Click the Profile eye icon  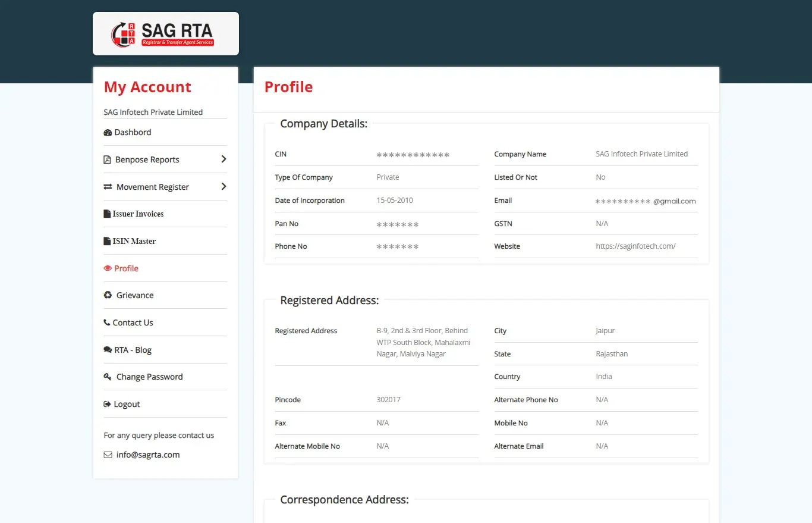tap(108, 268)
